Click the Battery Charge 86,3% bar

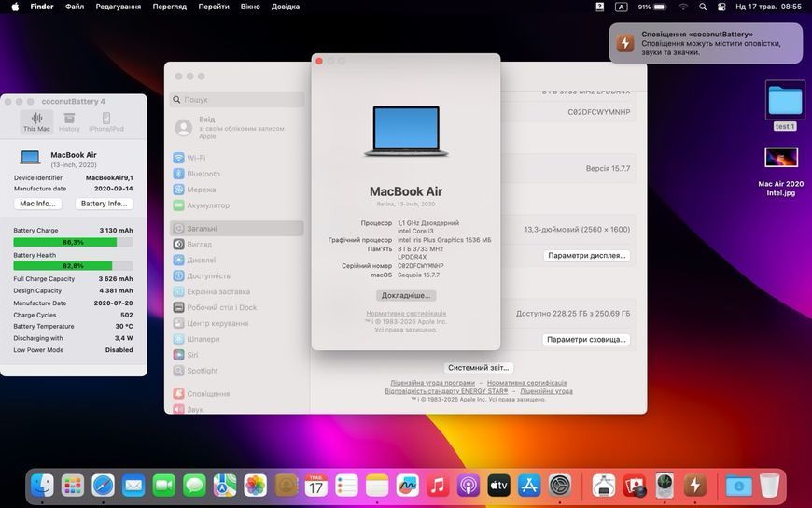coord(73,242)
